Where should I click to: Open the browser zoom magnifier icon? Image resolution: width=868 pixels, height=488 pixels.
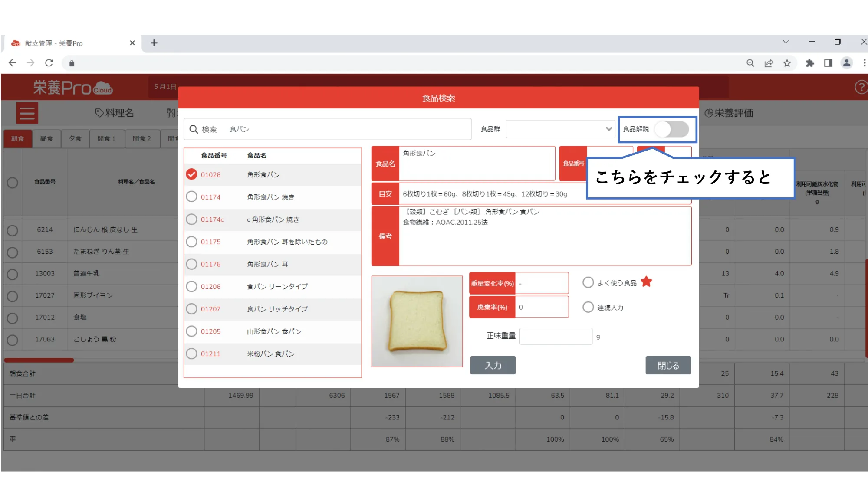point(750,63)
